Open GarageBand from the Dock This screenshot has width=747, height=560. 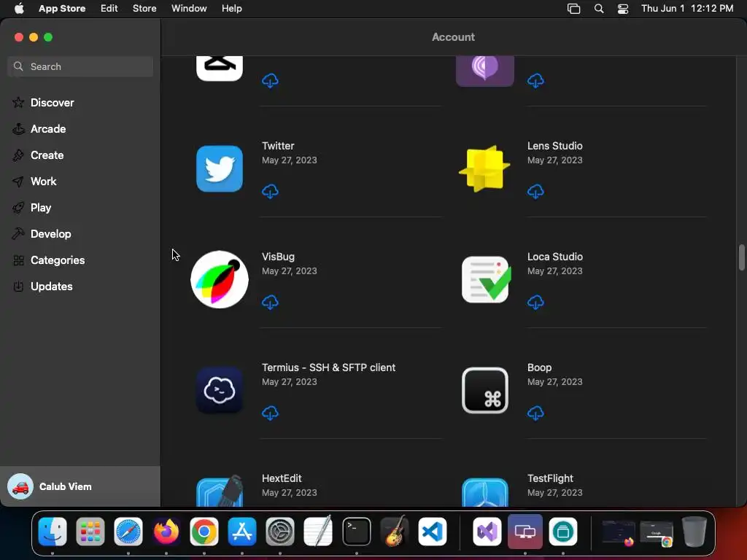(x=395, y=532)
